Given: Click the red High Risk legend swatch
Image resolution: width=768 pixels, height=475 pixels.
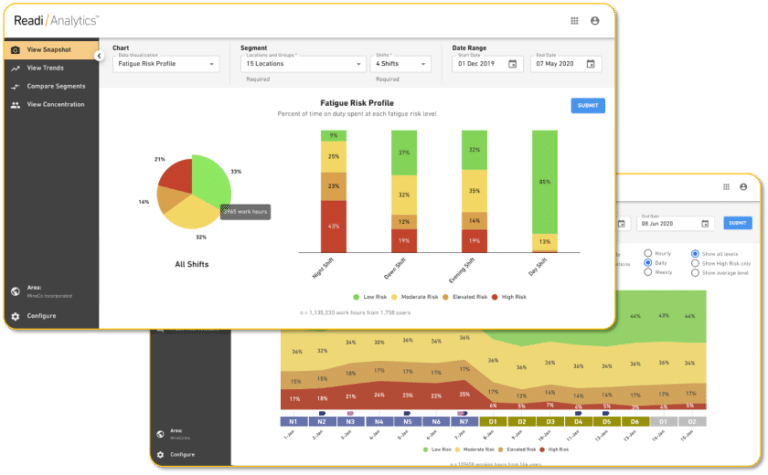Looking at the screenshot, I should click(x=495, y=297).
